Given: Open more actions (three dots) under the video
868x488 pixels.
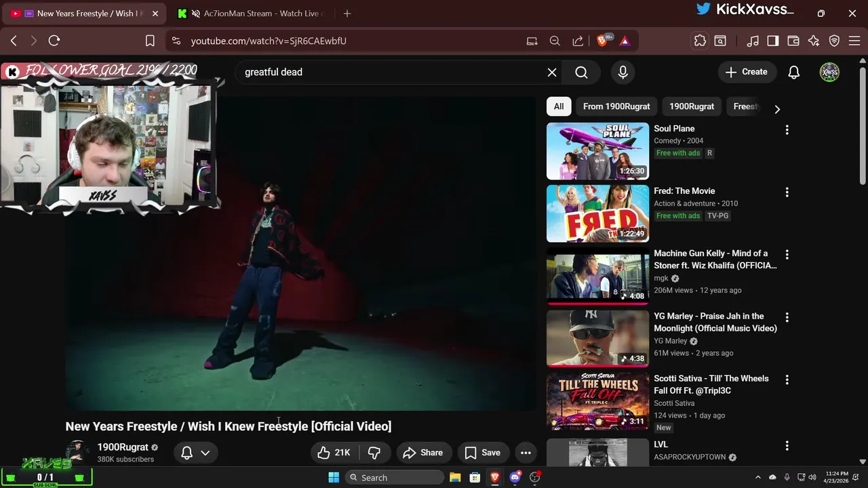Looking at the screenshot, I should pos(526,453).
